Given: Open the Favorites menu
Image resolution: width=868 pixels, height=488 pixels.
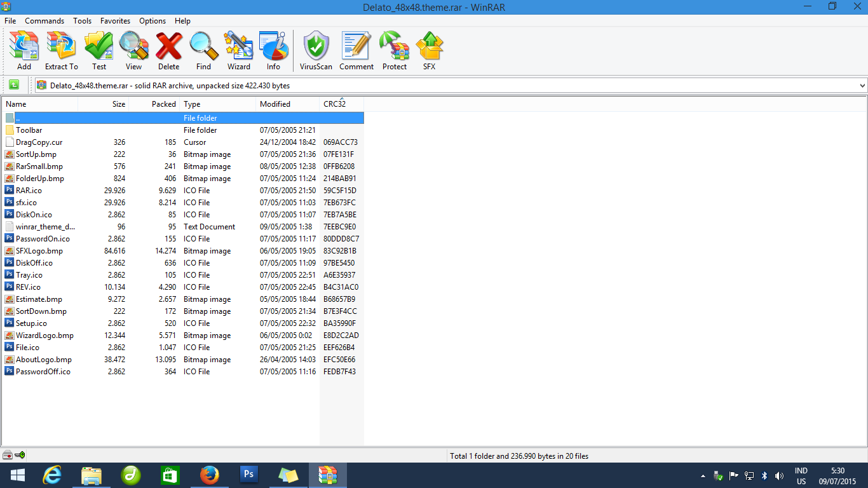Looking at the screenshot, I should (x=115, y=21).
